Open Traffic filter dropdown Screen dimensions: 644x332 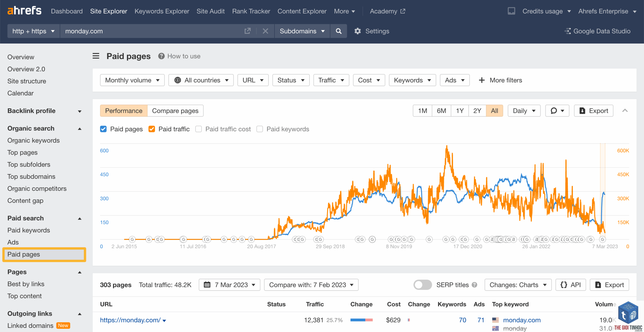331,80
